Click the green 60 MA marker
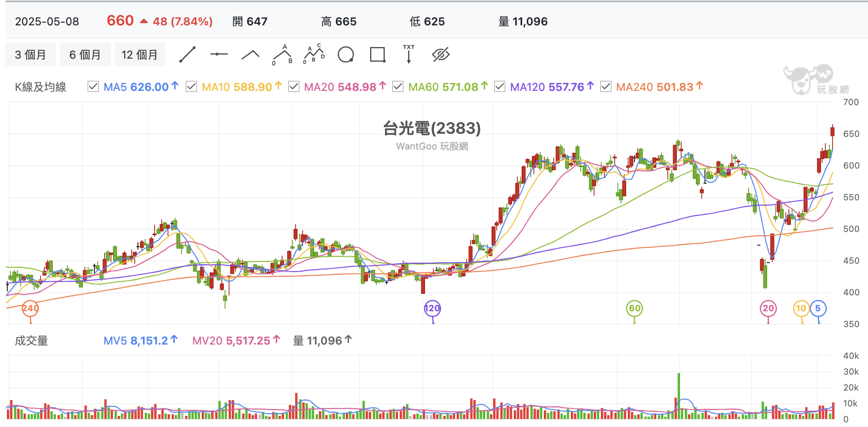The image size is (868, 427). [634, 309]
